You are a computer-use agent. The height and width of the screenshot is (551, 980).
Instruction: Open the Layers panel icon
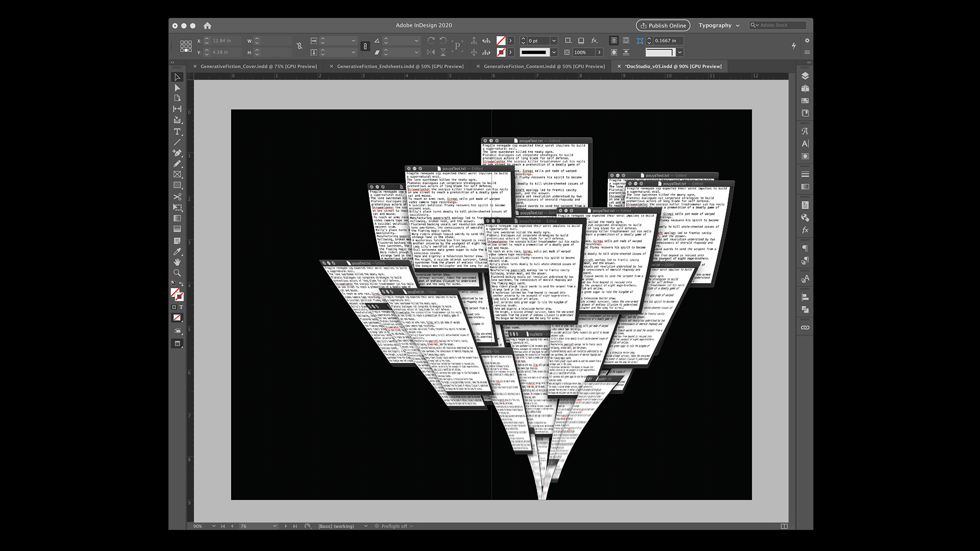[805, 76]
